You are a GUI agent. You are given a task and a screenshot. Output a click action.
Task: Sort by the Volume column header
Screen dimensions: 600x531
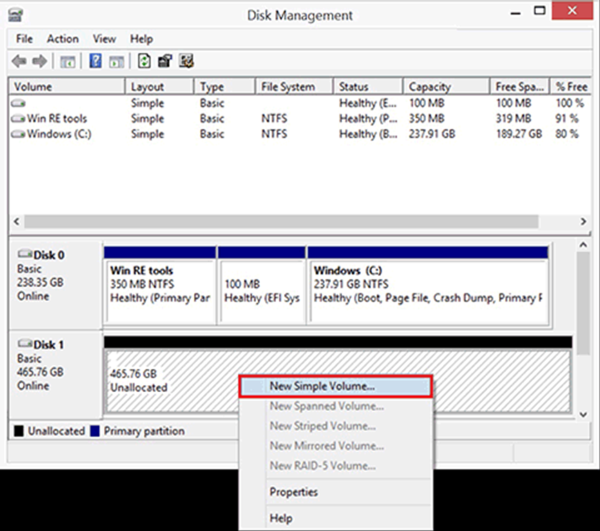pos(67,86)
